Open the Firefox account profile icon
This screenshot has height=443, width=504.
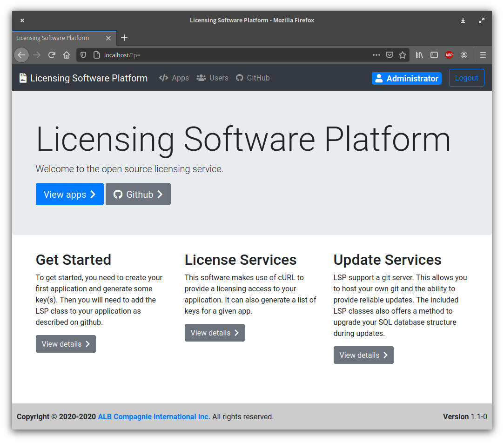pos(464,54)
